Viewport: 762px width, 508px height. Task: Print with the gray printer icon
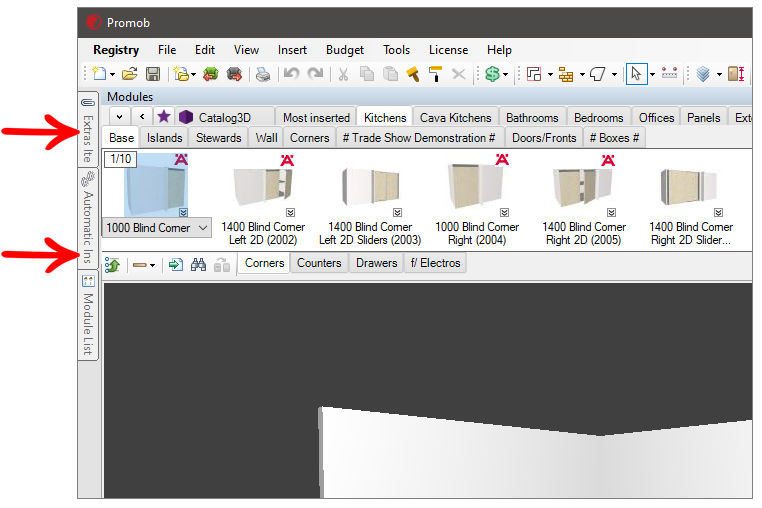click(x=263, y=74)
